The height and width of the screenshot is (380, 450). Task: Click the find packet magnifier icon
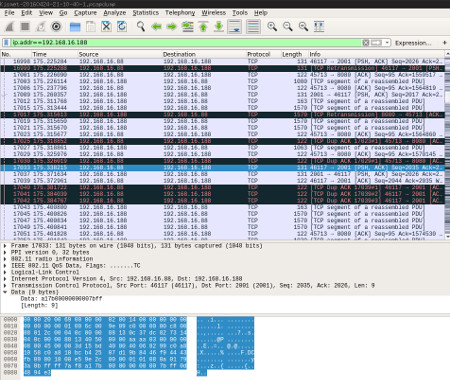(141, 27)
